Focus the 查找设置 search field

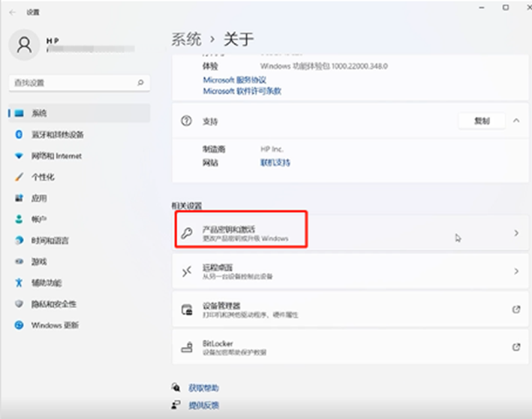(71, 83)
